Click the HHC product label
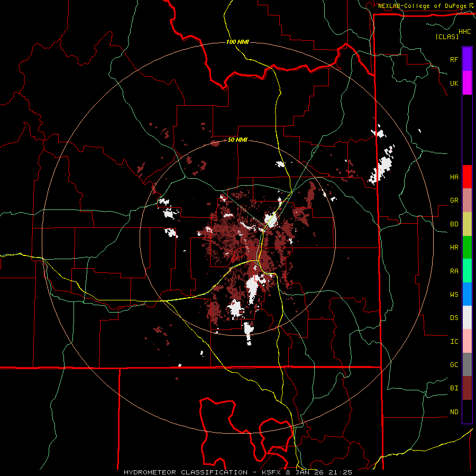 pos(465,32)
